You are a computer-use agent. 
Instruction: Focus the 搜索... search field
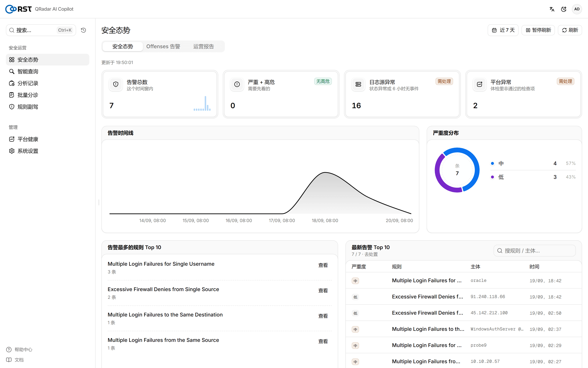click(x=41, y=30)
